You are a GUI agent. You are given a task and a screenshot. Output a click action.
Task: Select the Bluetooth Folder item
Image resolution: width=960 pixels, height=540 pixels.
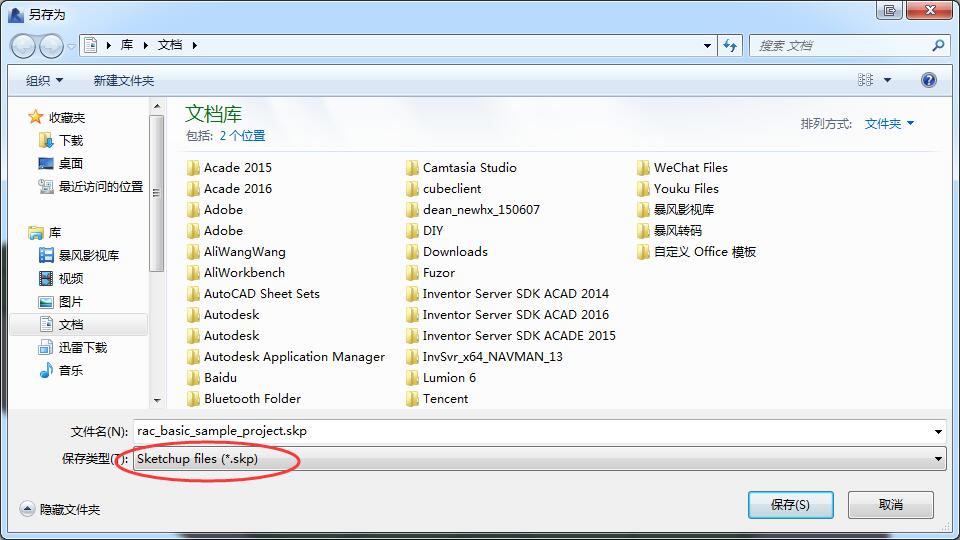tap(244, 399)
